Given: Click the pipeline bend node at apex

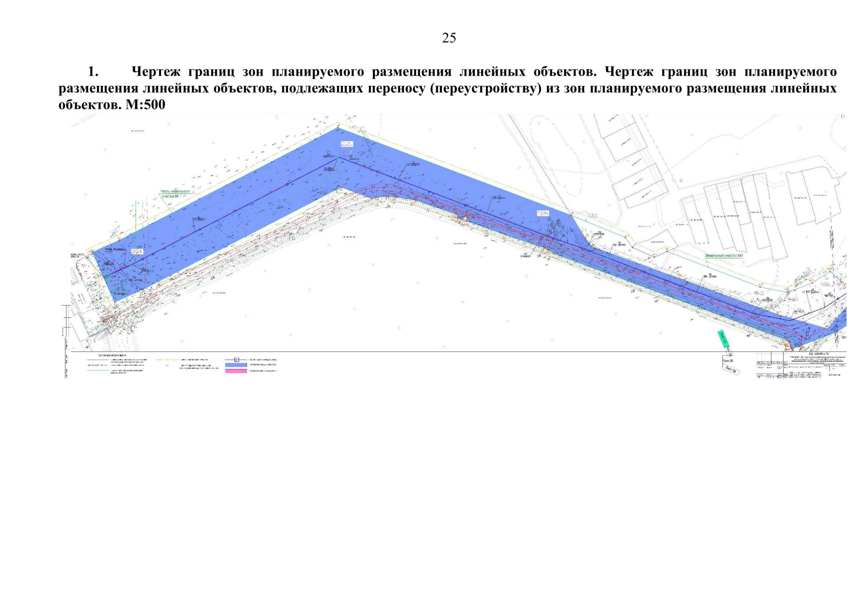Looking at the screenshot, I should (x=338, y=159).
